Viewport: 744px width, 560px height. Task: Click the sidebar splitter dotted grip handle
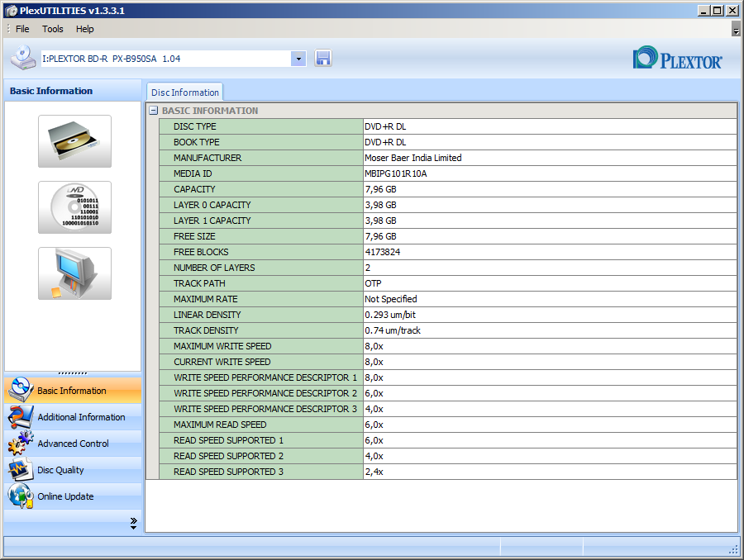(x=73, y=373)
